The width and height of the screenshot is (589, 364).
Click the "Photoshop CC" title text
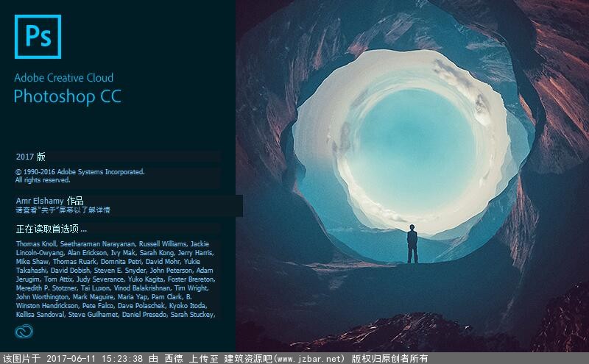coord(68,96)
